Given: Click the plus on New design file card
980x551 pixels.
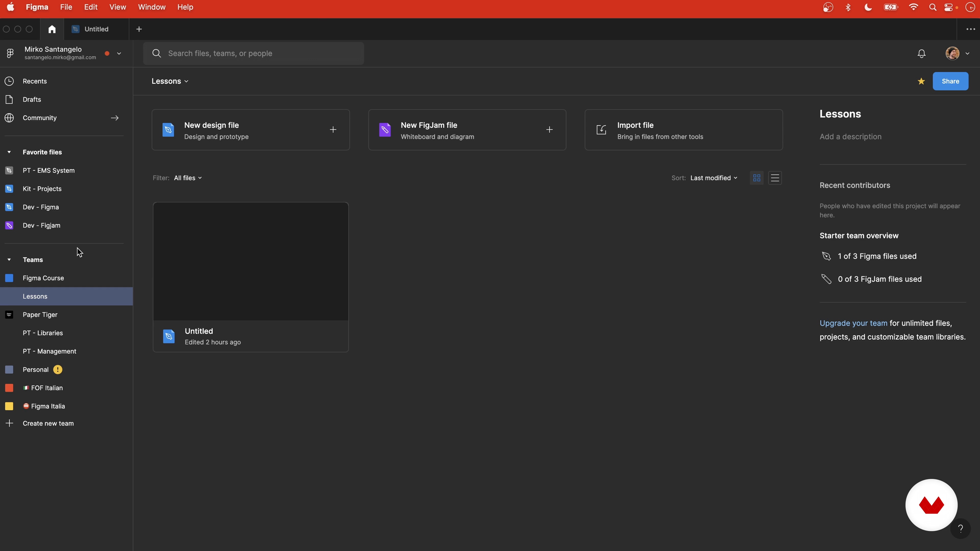Looking at the screenshot, I should coord(333,130).
